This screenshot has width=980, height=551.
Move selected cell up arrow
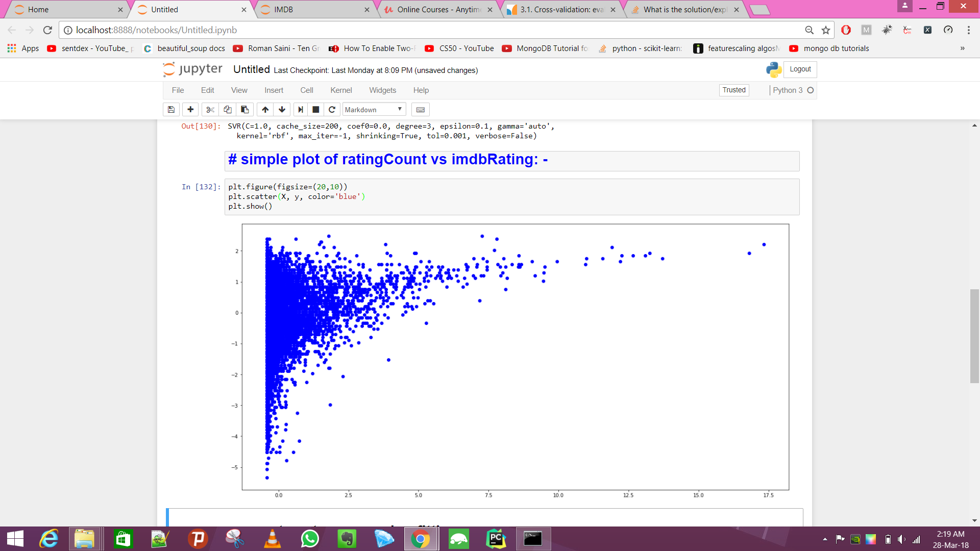click(x=265, y=110)
